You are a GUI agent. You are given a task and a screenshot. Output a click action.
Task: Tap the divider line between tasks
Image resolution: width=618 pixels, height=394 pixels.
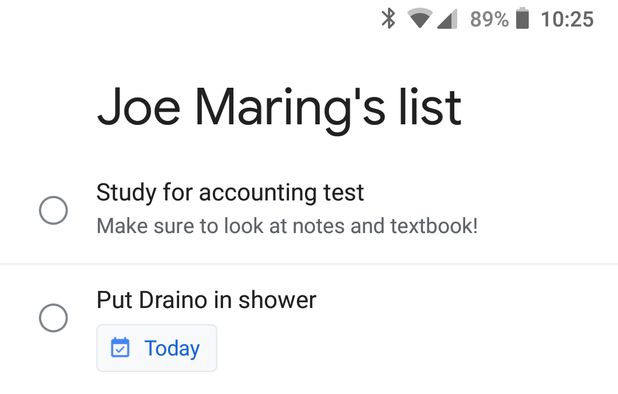pos(309,264)
